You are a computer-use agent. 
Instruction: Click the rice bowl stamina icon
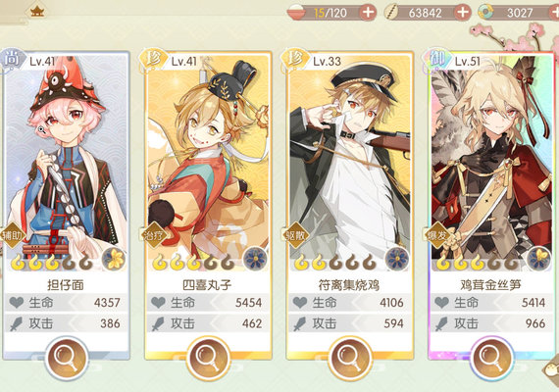point(296,13)
